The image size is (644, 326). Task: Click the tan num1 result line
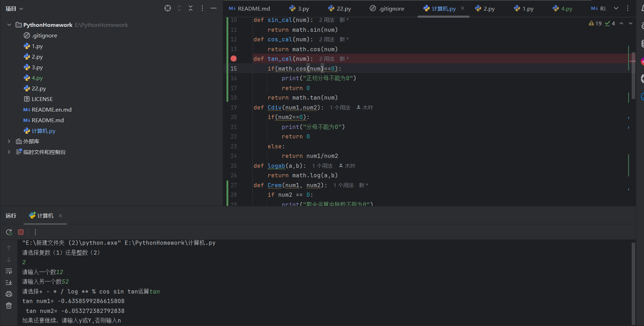coord(73,301)
